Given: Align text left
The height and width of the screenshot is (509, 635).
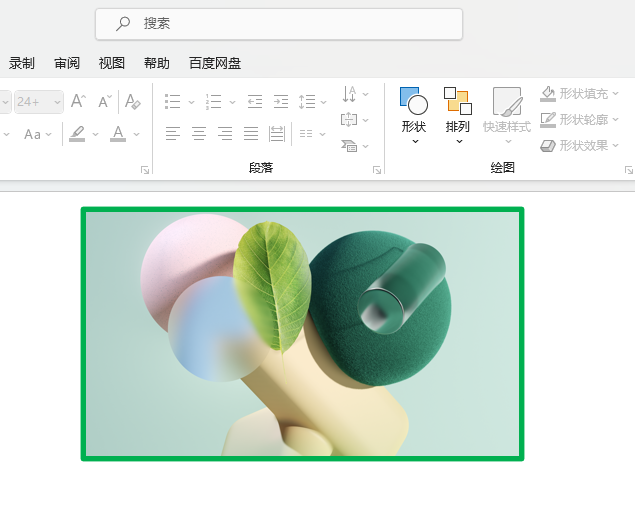Looking at the screenshot, I should click(x=173, y=134).
